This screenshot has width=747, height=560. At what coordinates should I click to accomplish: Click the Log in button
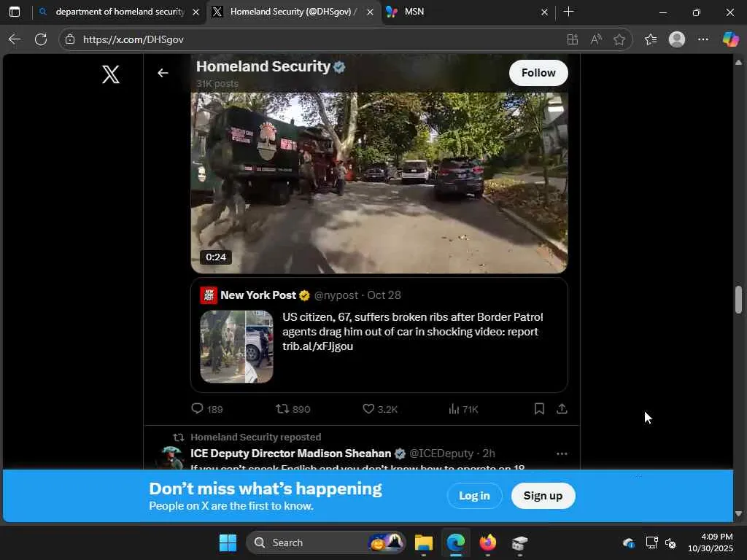point(474,496)
